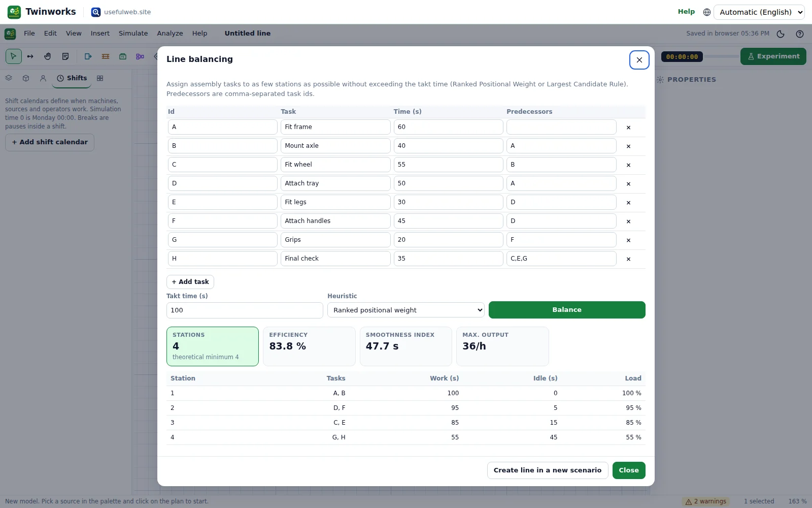This screenshot has width=812, height=508.
Task: Click the blue source element icon
Action: (x=88, y=56)
